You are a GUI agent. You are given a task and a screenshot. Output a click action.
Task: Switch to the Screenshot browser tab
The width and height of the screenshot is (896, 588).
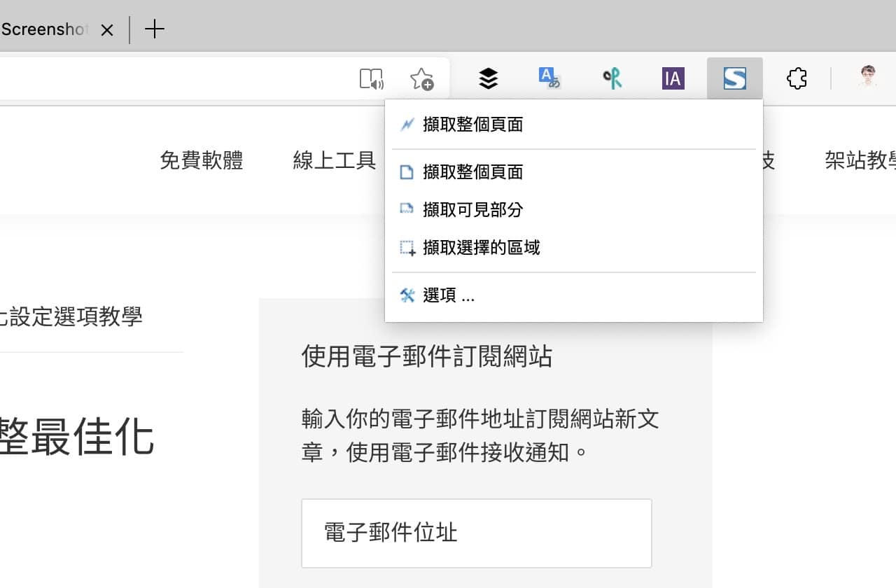tap(42, 29)
